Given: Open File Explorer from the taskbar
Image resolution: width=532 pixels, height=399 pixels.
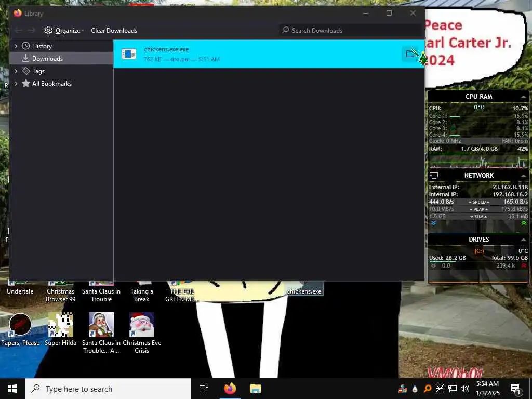Looking at the screenshot, I should (x=256, y=389).
